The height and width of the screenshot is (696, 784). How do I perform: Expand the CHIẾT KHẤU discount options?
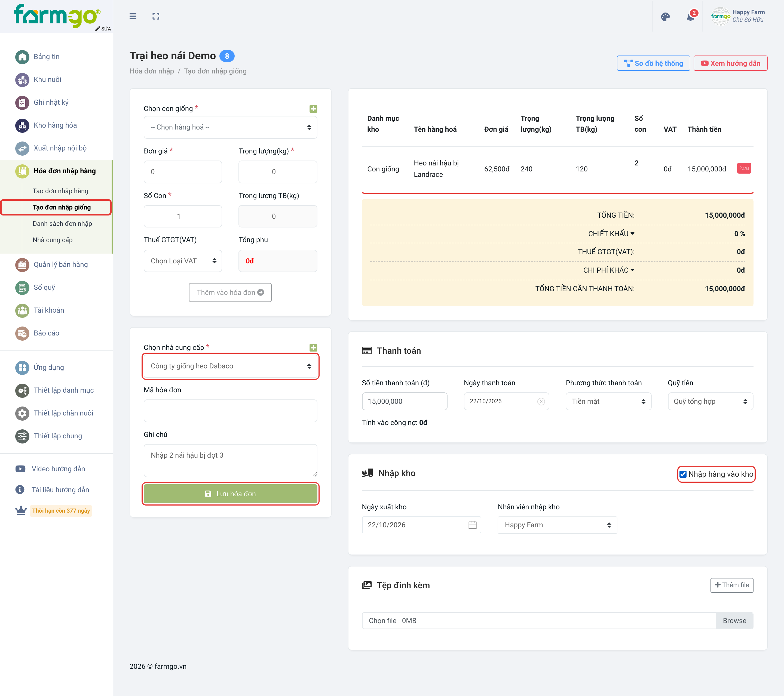point(611,233)
